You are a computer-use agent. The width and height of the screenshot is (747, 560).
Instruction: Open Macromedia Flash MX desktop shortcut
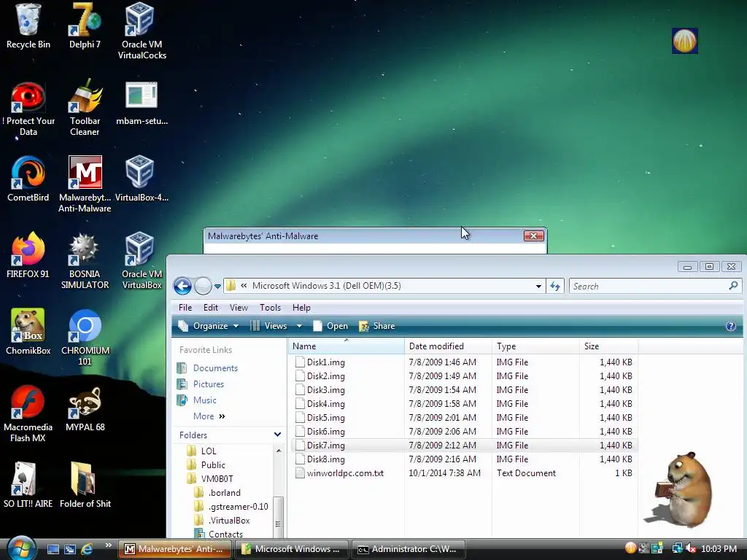pos(28,414)
